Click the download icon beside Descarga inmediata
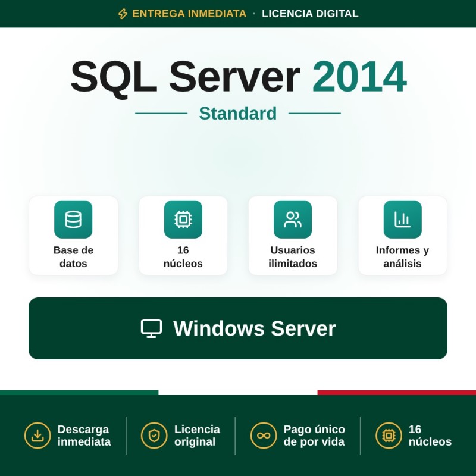 [x=37, y=436]
